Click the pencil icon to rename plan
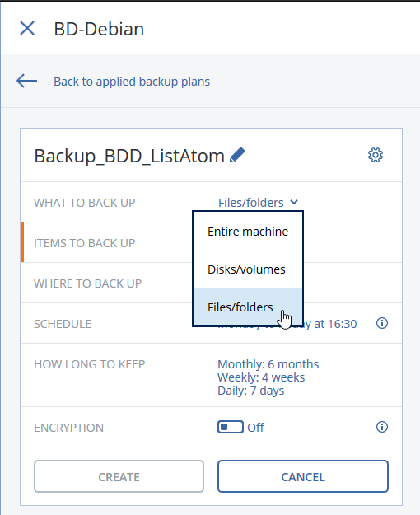This screenshot has height=515, width=420. [237, 155]
